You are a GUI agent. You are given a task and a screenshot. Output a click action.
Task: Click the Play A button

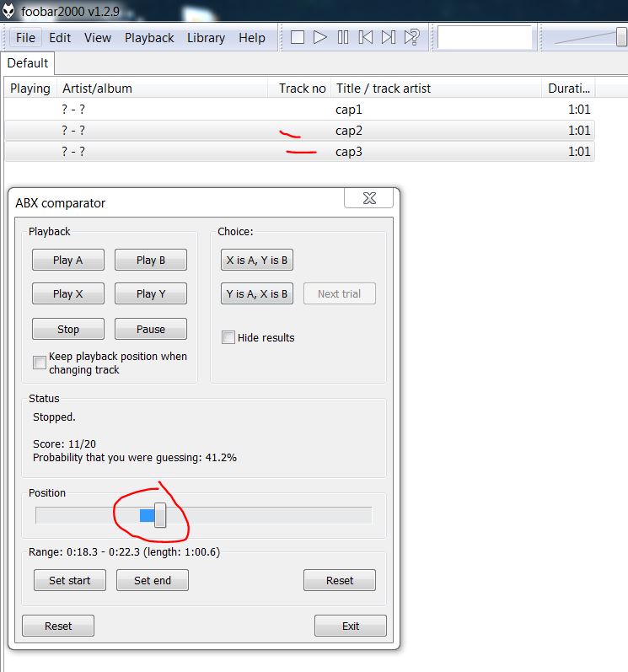coord(68,260)
